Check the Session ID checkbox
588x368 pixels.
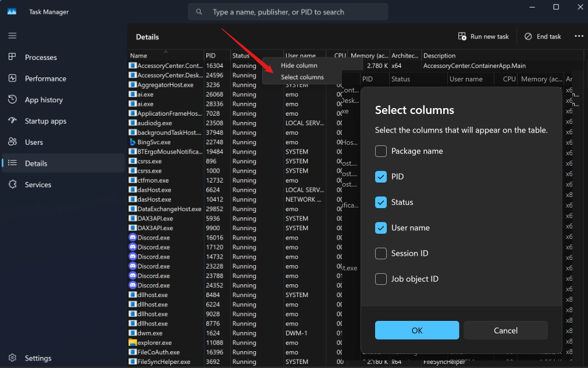click(x=381, y=253)
